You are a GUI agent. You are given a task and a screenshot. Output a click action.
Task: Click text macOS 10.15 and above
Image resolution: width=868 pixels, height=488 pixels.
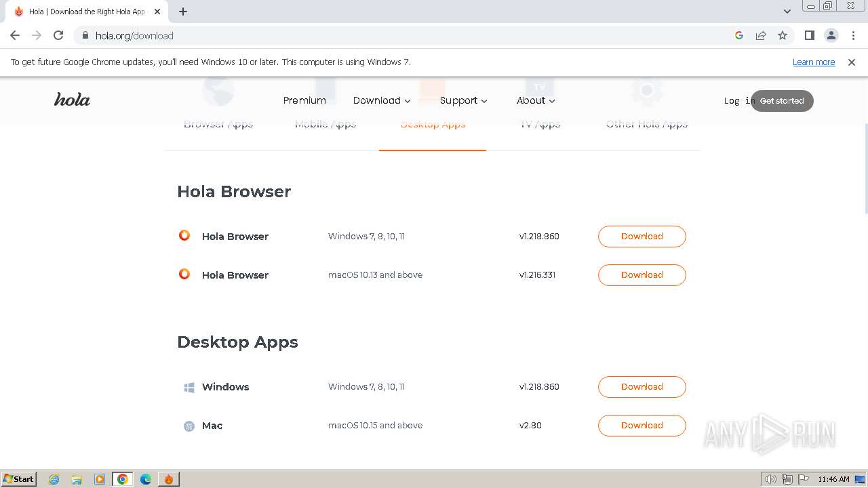point(375,425)
